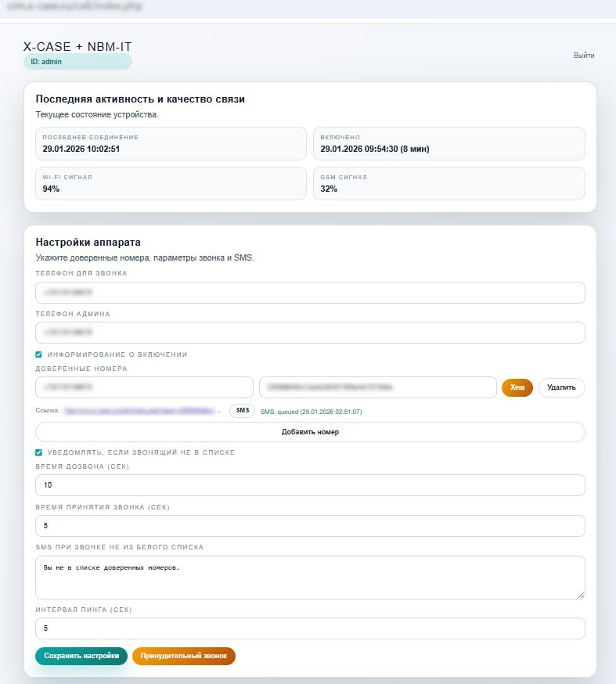
Task: Click the Время принятия звонка field
Action: [x=310, y=525]
